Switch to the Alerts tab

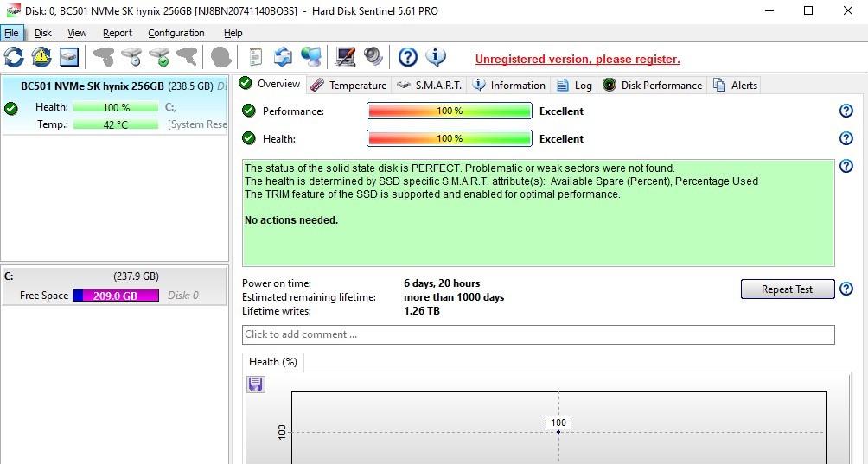point(736,86)
